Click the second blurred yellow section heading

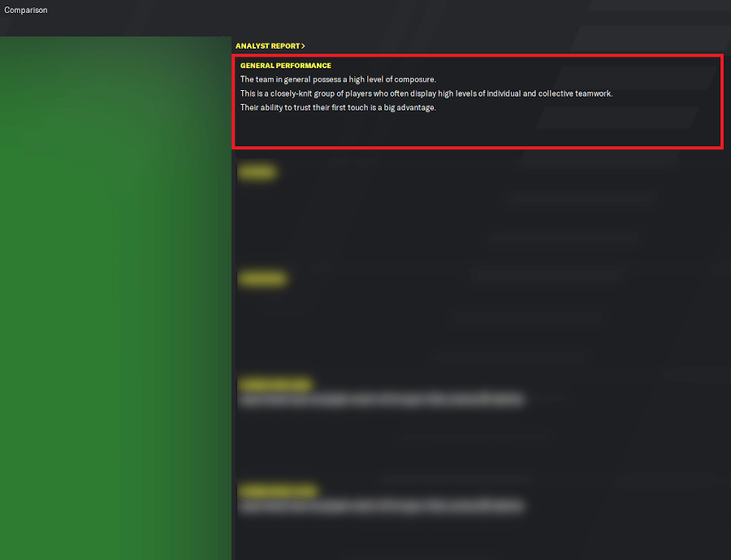(x=262, y=278)
